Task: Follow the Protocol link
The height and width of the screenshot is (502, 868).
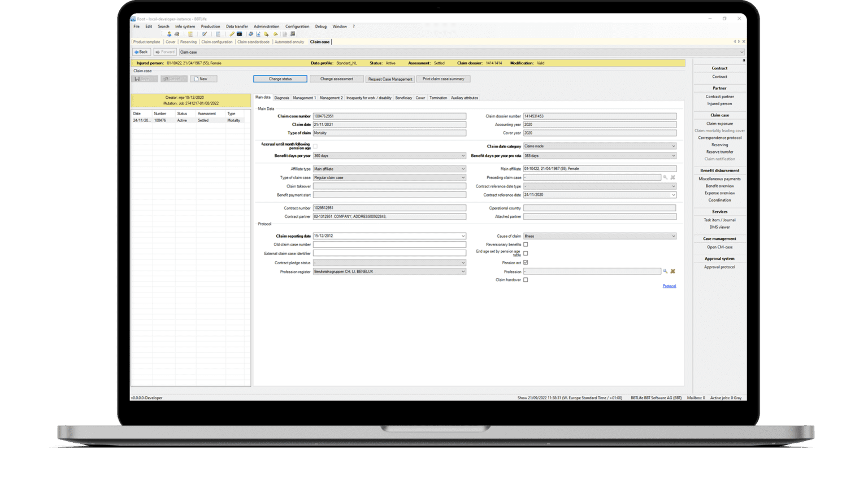Action: point(669,286)
